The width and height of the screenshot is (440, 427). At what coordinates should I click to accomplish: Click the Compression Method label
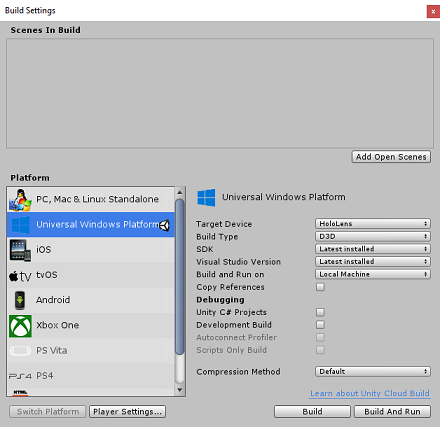[x=238, y=372]
